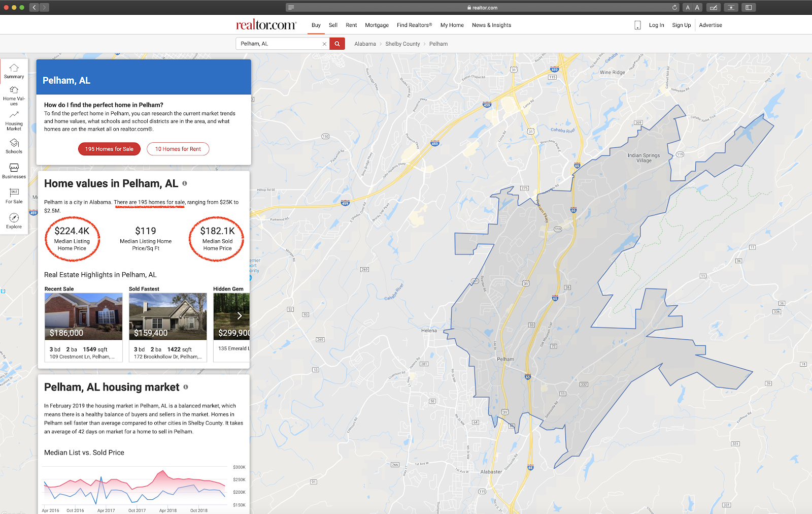Increase text size with the large A
812x514 pixels.
coord(697,8)
